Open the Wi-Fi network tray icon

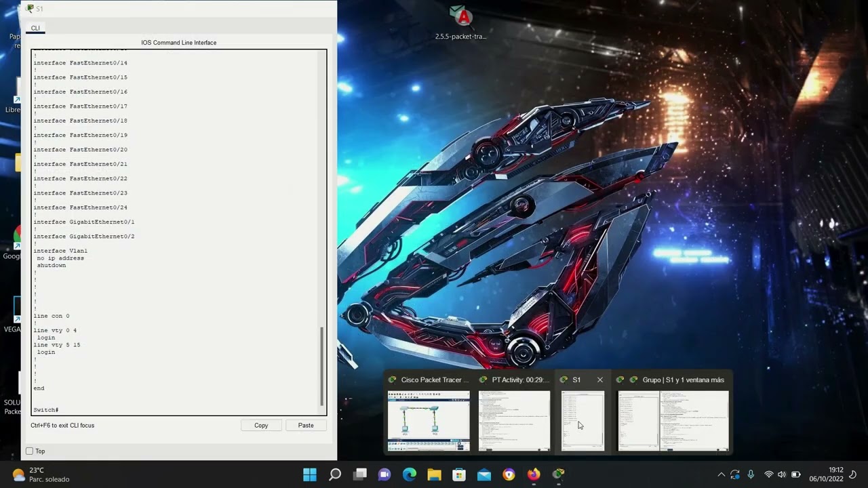(x=768, y=474)
